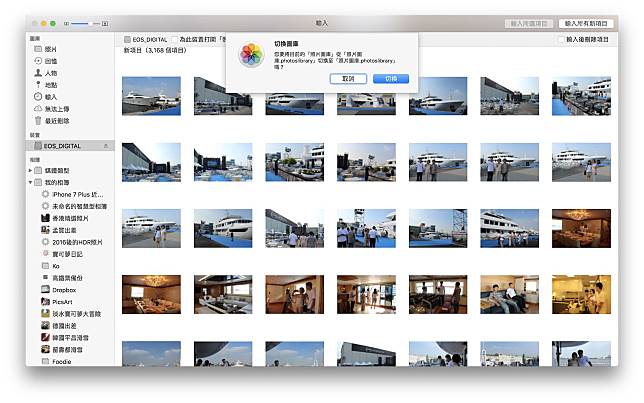This screenshot has height=403, width=644.
Task: Open 最近刪除 trash in the sidebar
Action: click(x=55, y=120)
